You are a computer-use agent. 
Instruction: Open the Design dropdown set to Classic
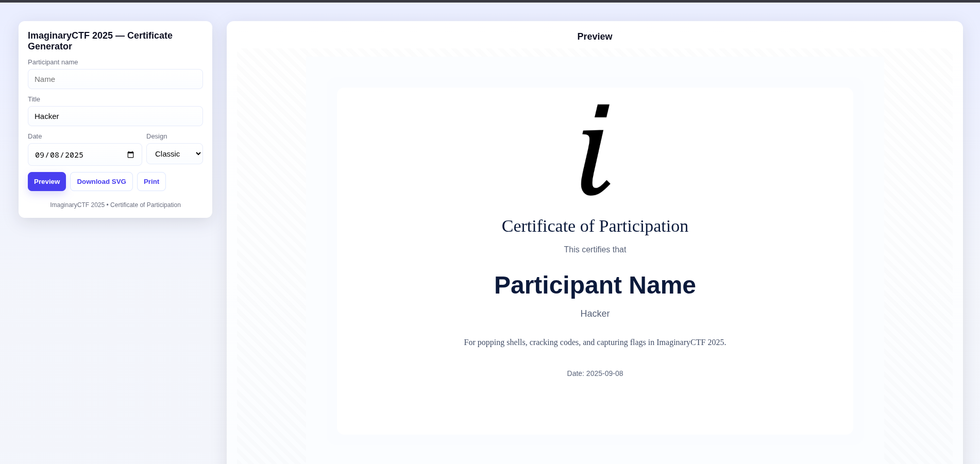[175, 154]
